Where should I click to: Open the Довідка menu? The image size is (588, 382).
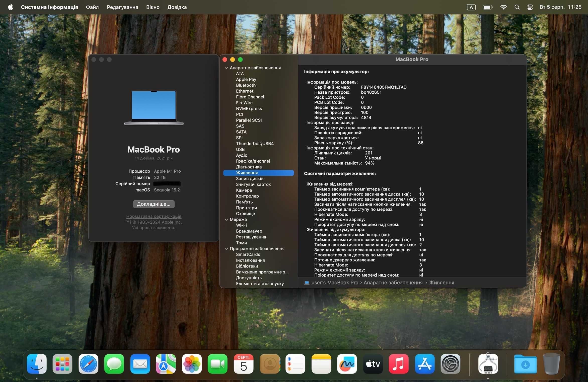(177, 7)
